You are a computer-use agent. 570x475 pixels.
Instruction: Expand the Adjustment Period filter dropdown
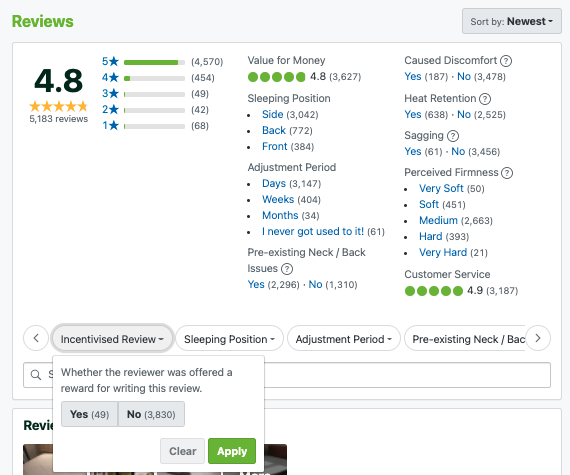pyautogui.click(x=344, y=339)
